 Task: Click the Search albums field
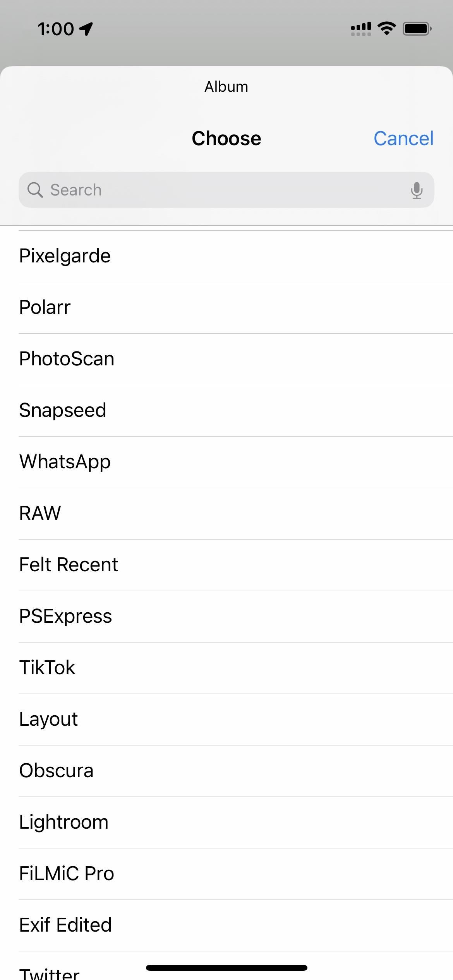pos(226,190)
